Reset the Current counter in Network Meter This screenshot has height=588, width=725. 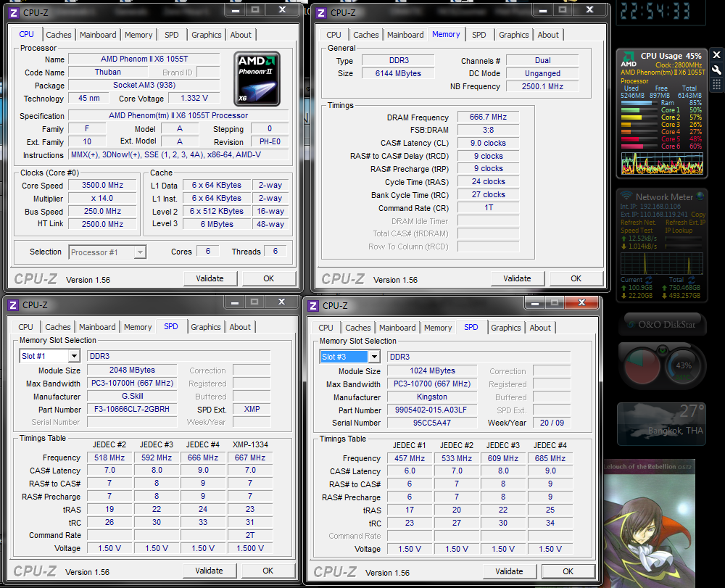click(649, 280)
